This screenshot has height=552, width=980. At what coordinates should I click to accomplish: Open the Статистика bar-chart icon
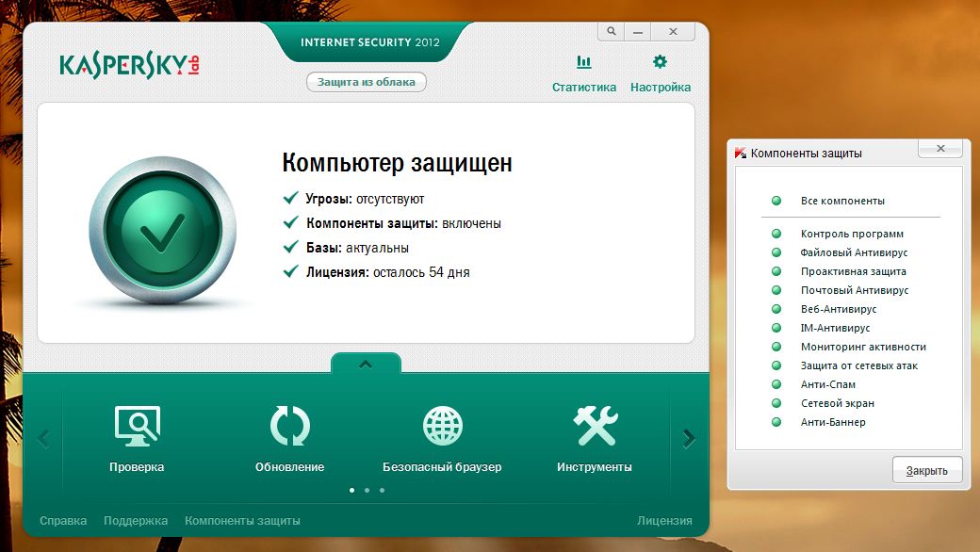coord(583,62)
